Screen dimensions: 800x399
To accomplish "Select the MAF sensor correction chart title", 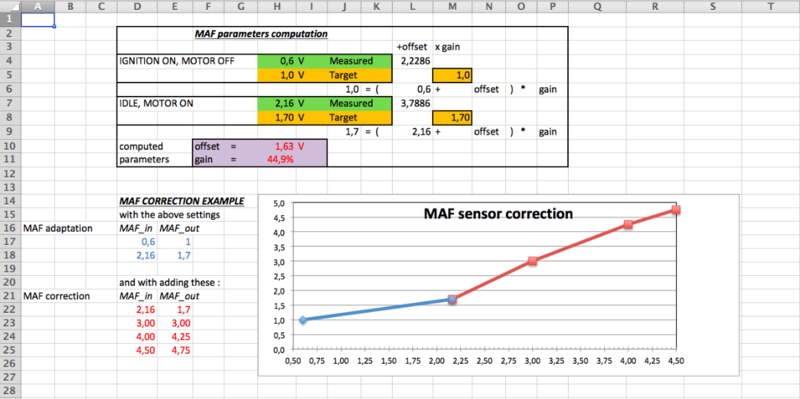I will click(498, 213).
